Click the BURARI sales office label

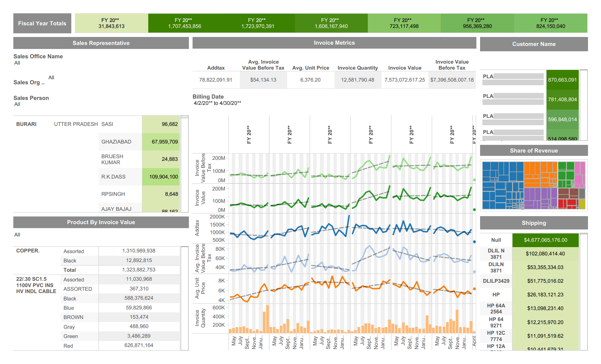point(26,124)
